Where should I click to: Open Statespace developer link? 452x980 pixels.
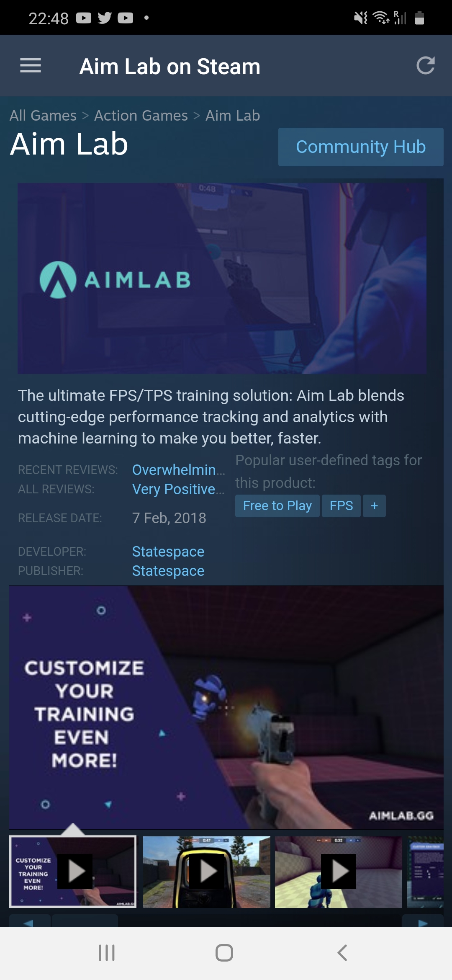coord(168,552)
